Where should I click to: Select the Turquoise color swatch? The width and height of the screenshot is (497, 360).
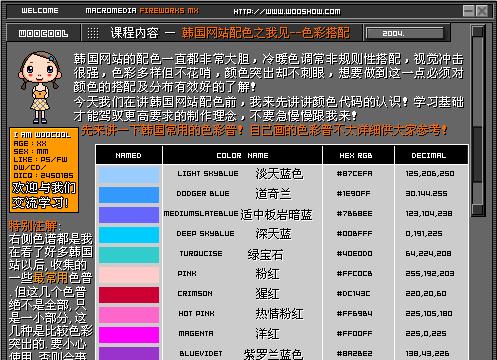pos(129,255)
